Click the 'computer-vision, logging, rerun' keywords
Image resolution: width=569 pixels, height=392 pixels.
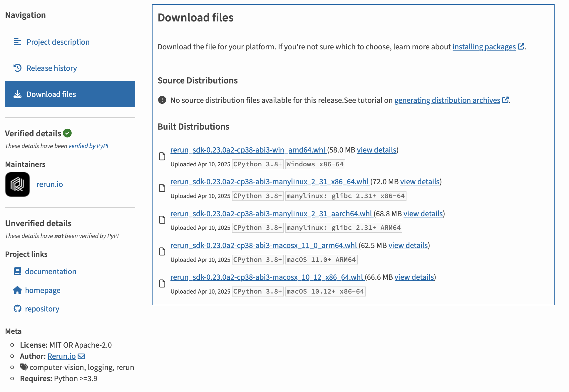(x=82, y=367)
